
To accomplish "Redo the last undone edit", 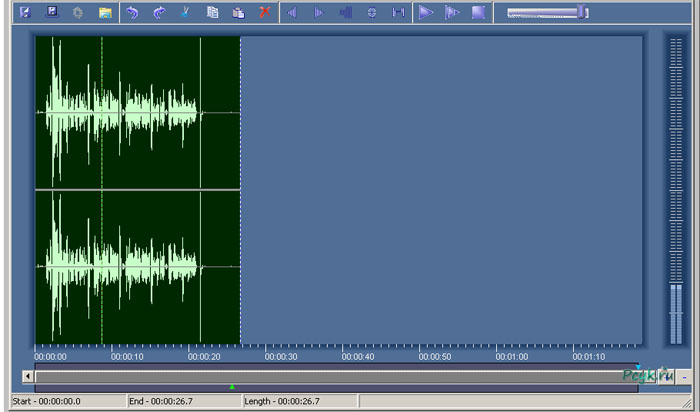I will pyautogui.click(x=159, y=13).
